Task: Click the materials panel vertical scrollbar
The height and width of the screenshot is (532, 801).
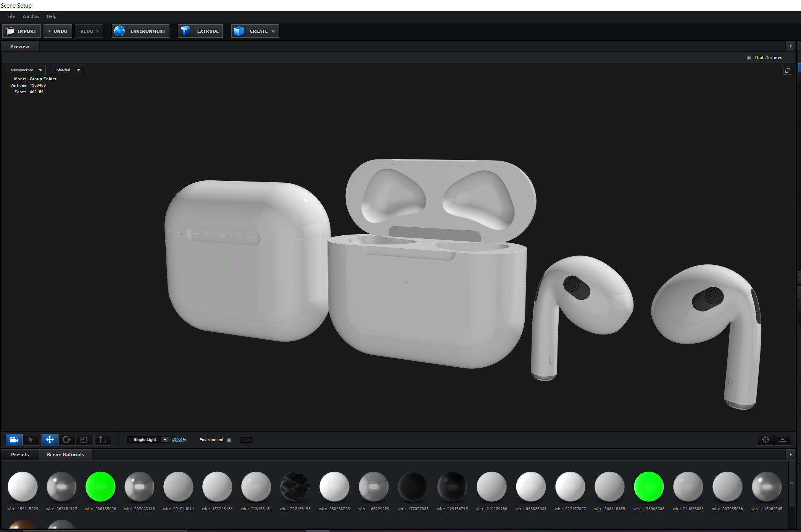Action: pyautogui.click(x=791, y=484)
